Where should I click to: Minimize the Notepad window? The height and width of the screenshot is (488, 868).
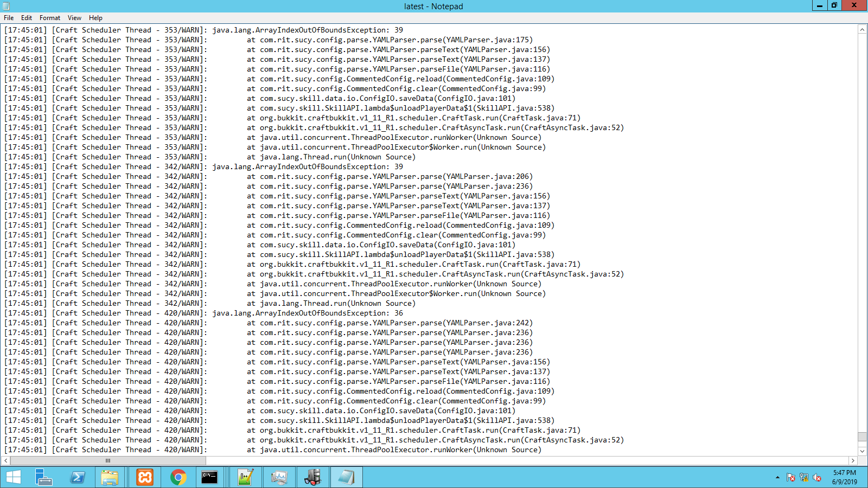pyautogui.click(x=819, y=5)
